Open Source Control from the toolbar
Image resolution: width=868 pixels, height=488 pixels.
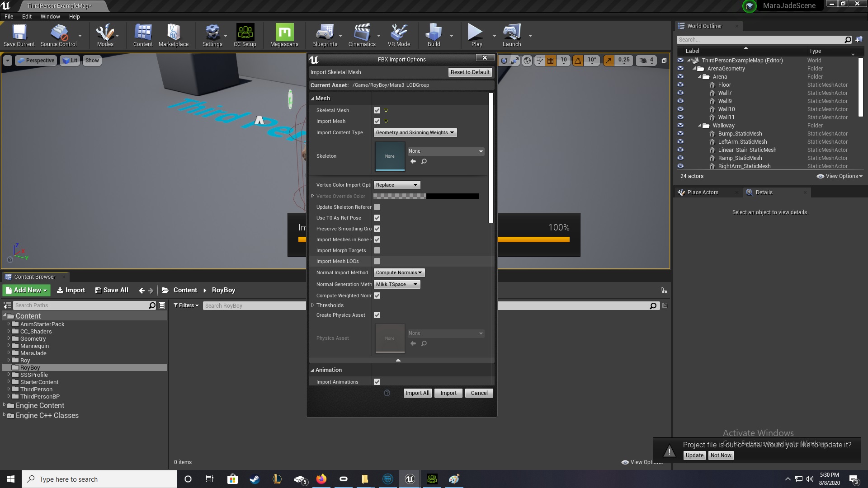tap(59, 35)
